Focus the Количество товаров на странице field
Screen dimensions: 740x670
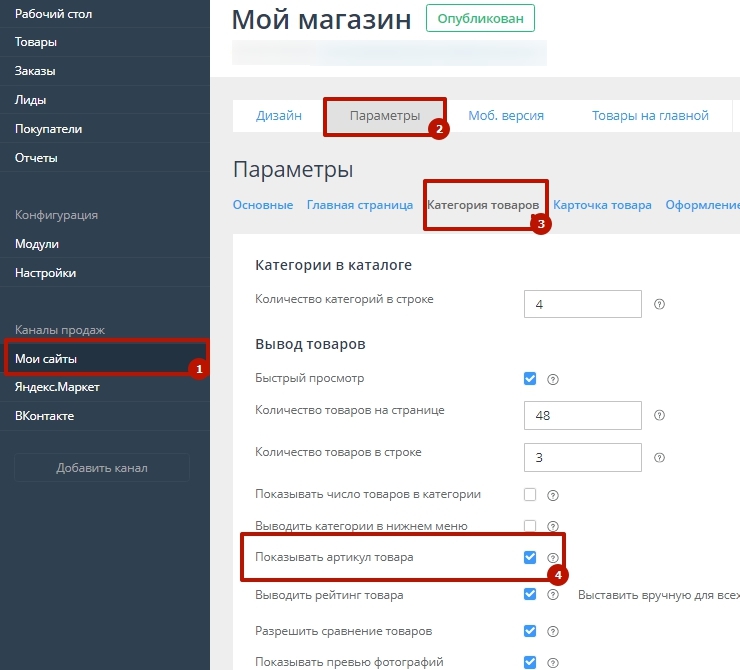coord(583,415)
